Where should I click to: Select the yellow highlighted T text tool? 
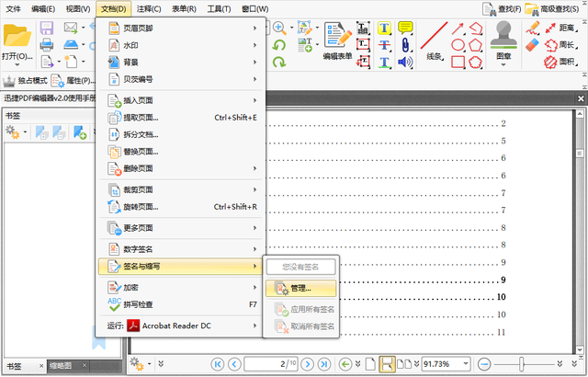[384, 29]
